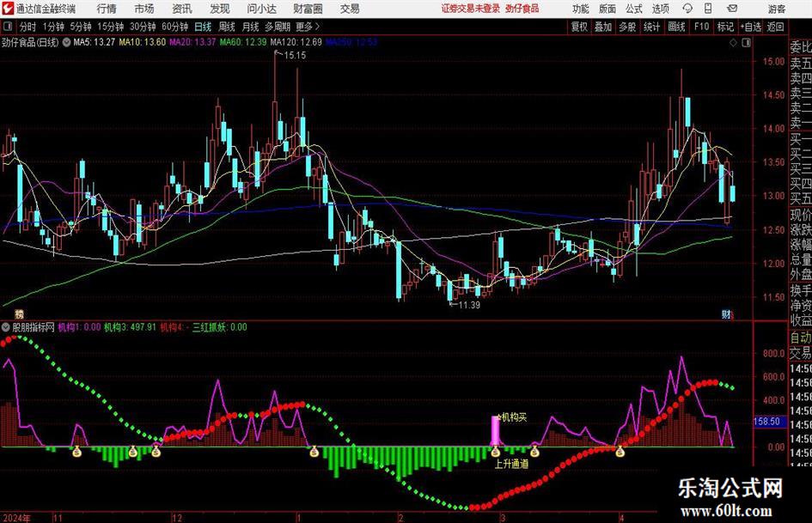812x523 pixels.
Task: Click the 11.39 low price annotation
Action: click(469, 305)
